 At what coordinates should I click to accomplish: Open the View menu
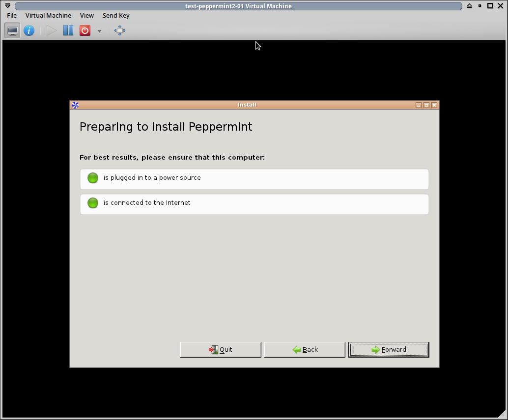[87, 16]
